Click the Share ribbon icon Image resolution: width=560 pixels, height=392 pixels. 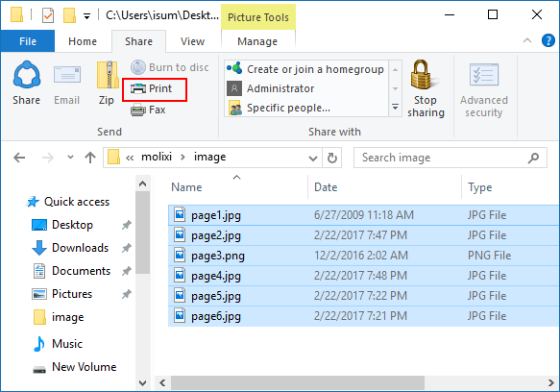click(x=27, y=75)
